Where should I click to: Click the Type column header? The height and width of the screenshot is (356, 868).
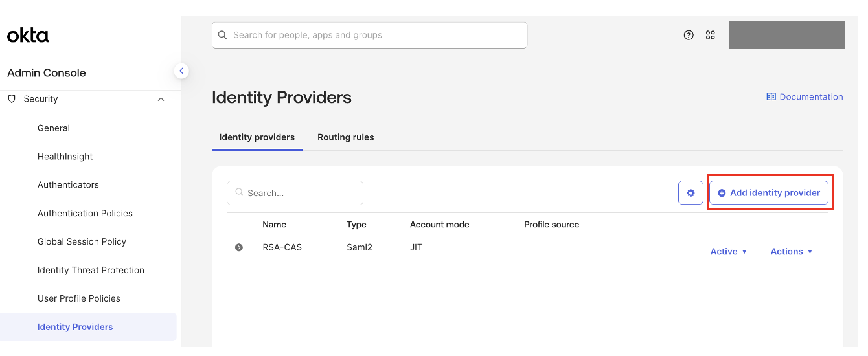click(356, 225)
